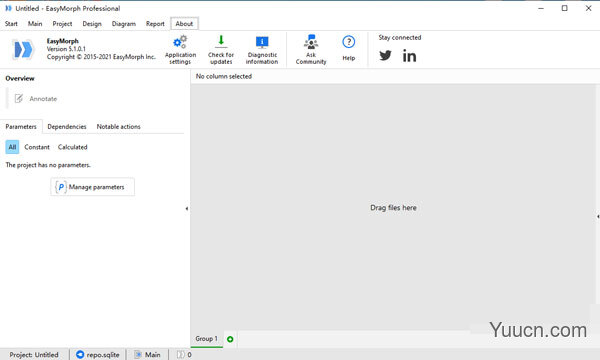Switch to the Parameters tab
Image resolution: width=600 pixels, height=360 pixels.
point(21,127)
